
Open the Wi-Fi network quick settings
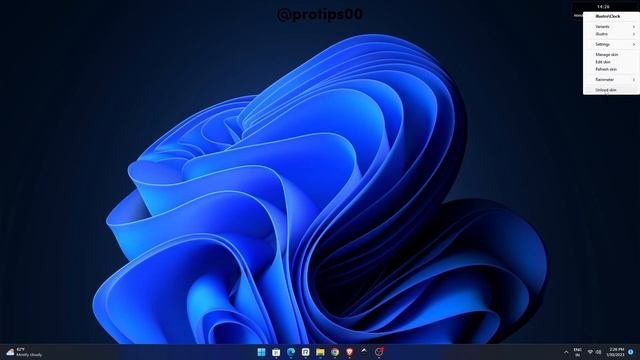(590, 352)
